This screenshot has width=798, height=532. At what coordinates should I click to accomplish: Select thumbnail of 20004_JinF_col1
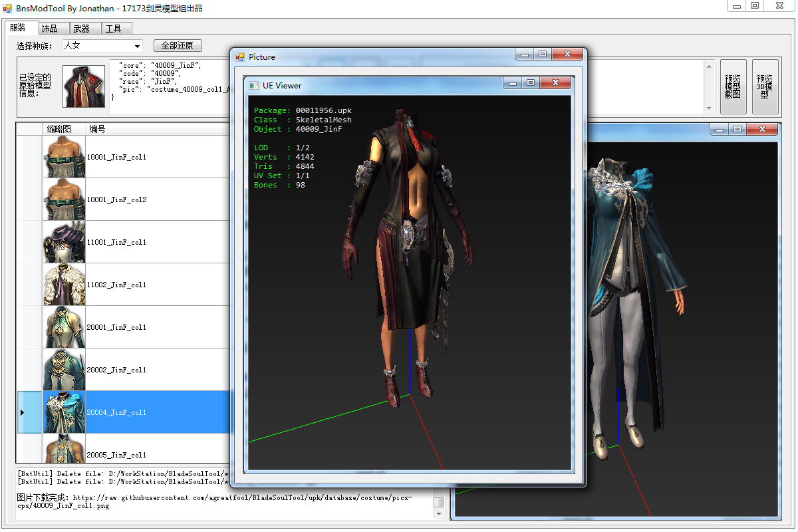coord(65,412)
